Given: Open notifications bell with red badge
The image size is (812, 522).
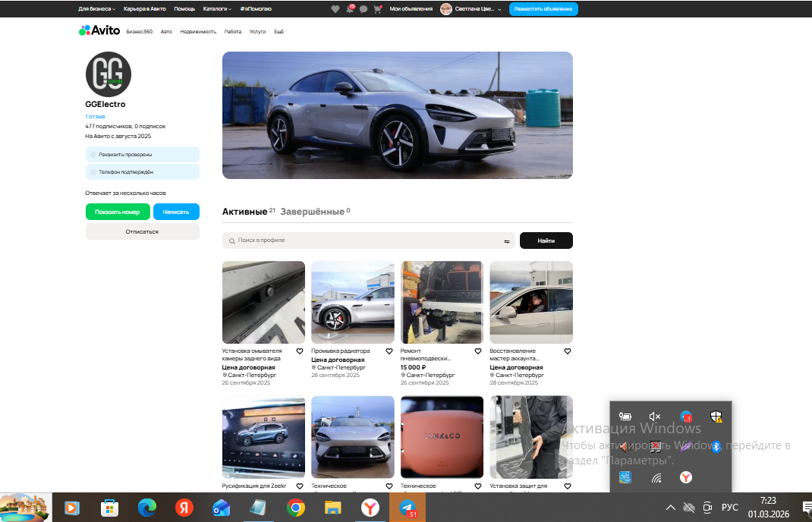Looking at the screenshot, I should [x=350, y=9].
